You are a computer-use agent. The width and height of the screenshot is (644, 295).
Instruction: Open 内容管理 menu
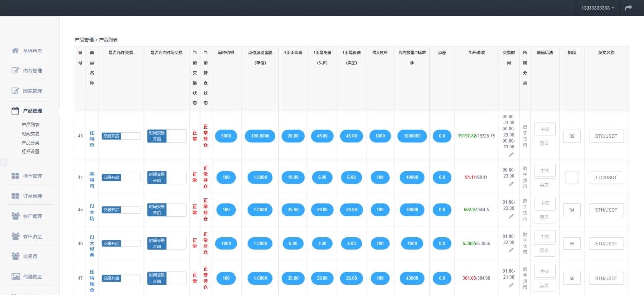coord(32,71)
